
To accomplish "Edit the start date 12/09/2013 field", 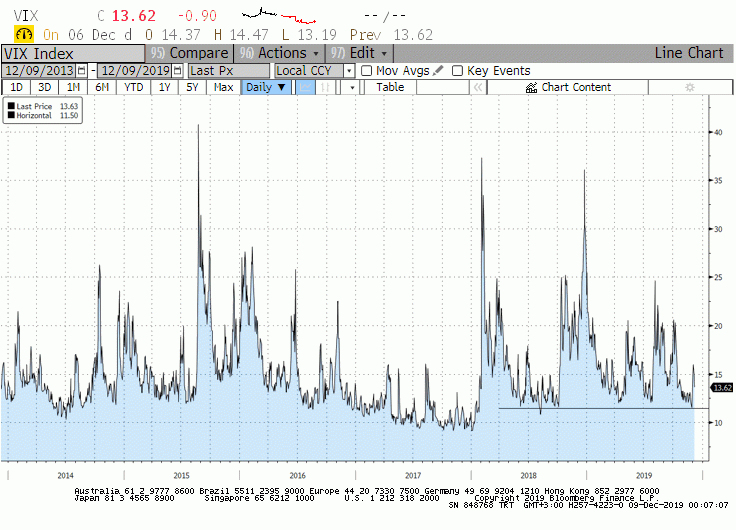I will (x=39, y=71).
